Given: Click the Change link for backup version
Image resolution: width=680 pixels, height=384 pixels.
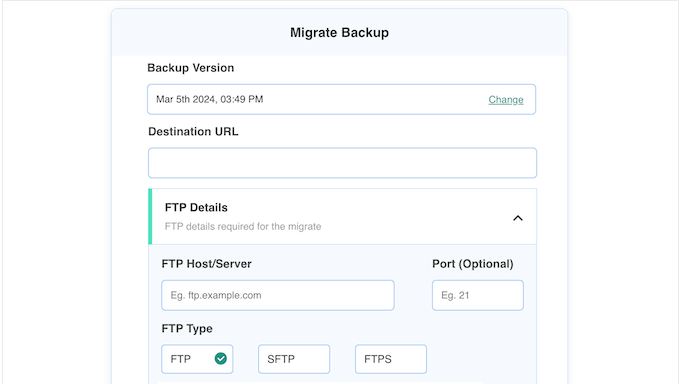Looking at the screenshot, I should [506, 100].
